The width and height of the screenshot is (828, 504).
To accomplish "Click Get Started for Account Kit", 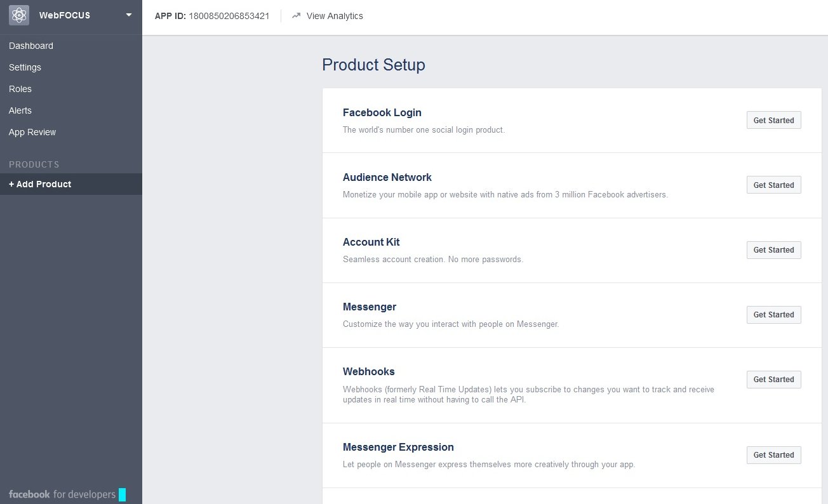I will click(773, 249).
